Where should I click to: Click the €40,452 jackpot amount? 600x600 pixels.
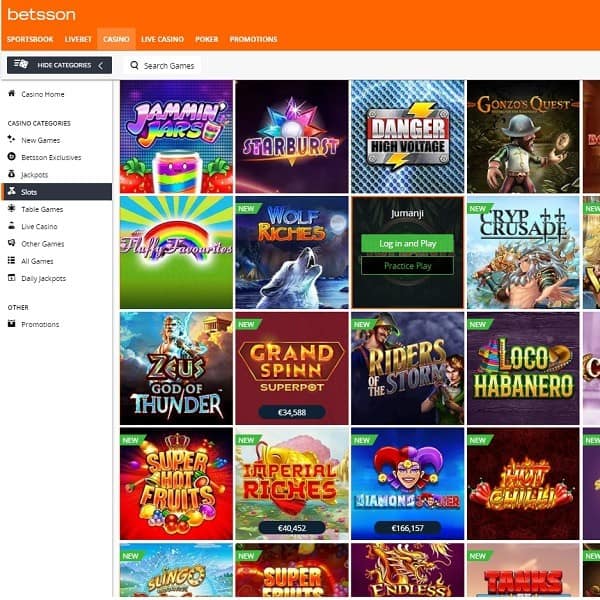tap(292, 528)
